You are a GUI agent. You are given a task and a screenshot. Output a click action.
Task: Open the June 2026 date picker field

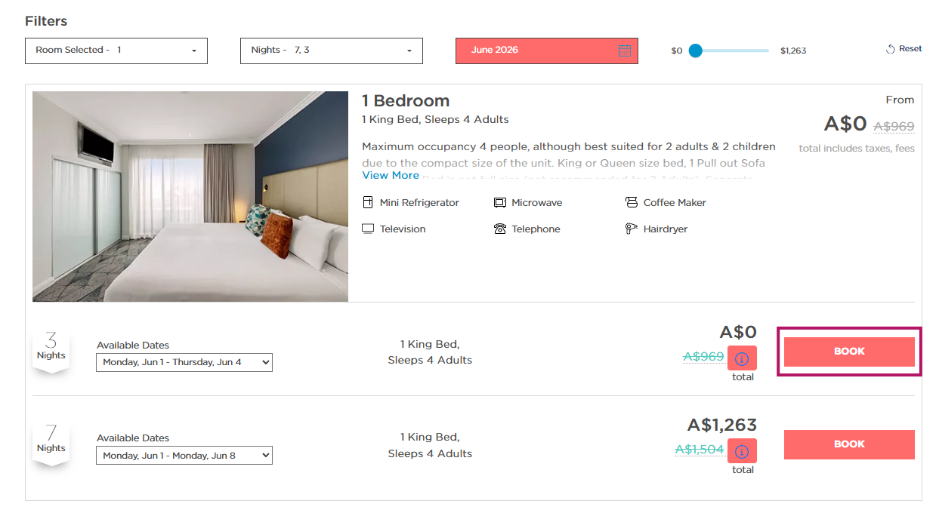[546, 51]
